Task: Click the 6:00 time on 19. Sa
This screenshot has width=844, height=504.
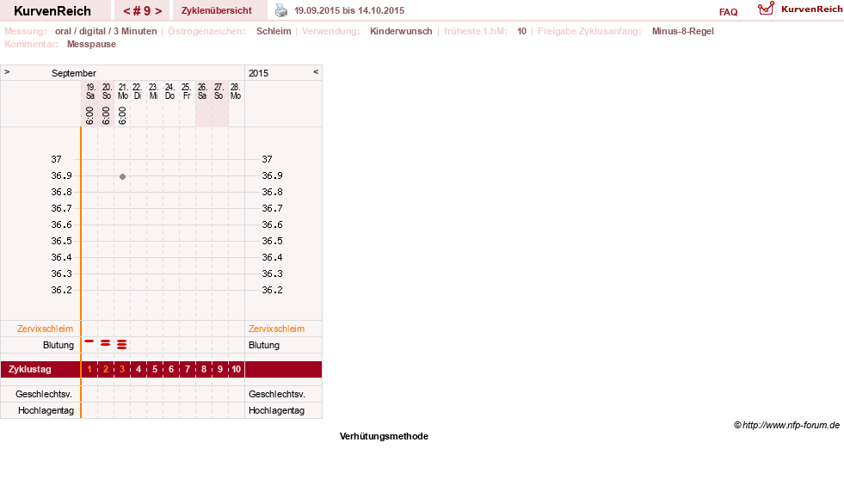Action: pyautogui.click(x=89, y=115)
